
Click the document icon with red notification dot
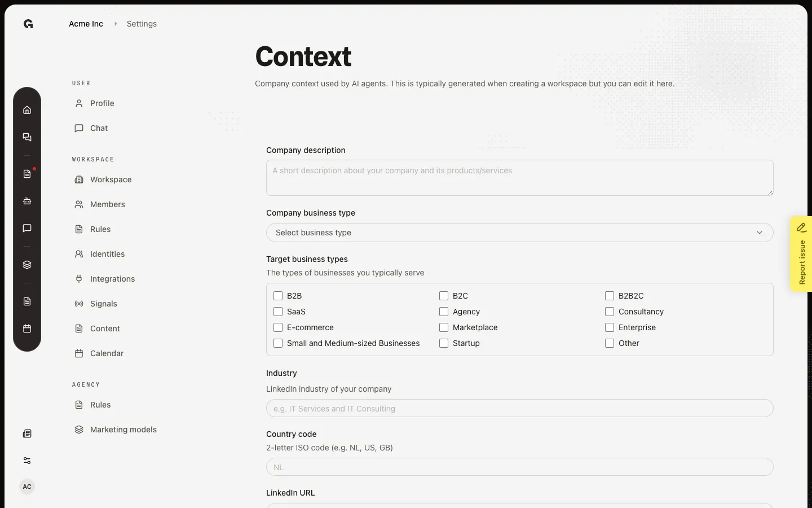(27, 174)
